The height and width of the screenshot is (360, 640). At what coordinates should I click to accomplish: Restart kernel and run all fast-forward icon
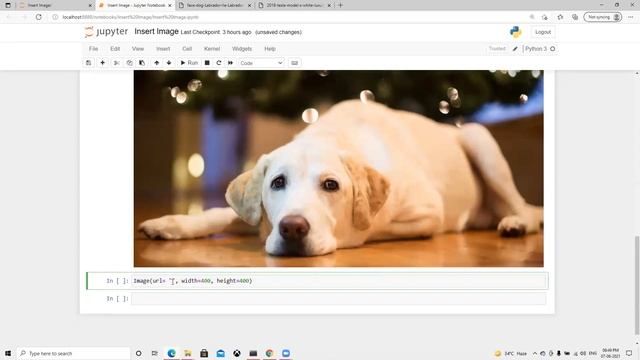click(231, 63)
